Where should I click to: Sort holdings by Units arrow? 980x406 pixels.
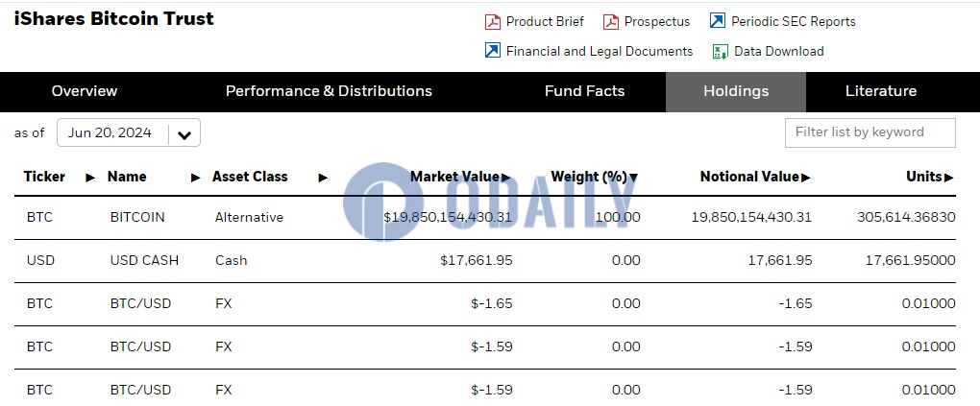tap(949, 178)
